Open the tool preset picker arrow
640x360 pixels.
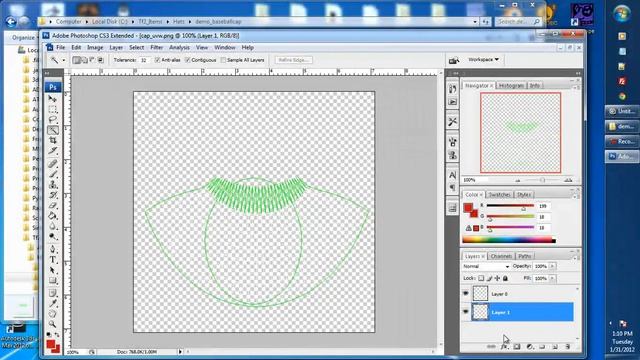point(64,60)
